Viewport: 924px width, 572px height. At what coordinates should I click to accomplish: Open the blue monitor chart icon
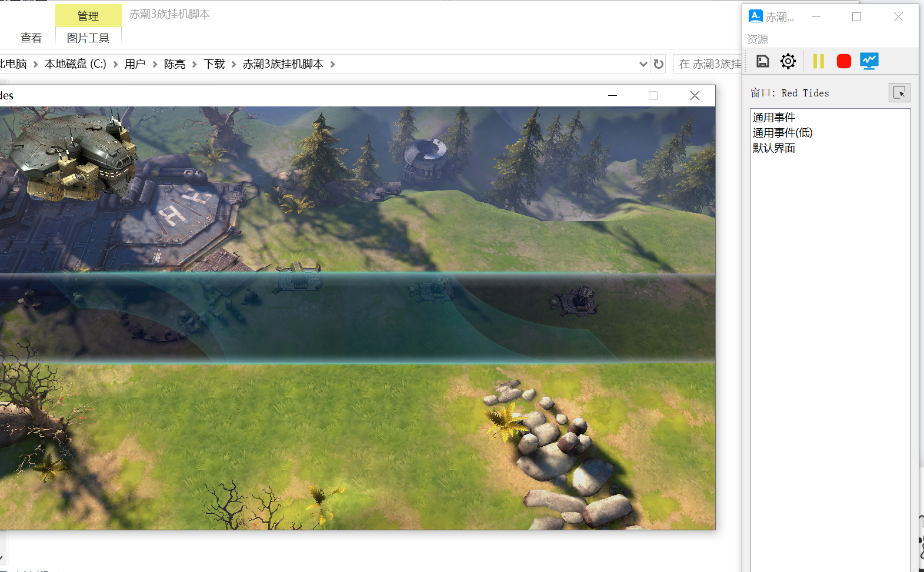point(869,61)
